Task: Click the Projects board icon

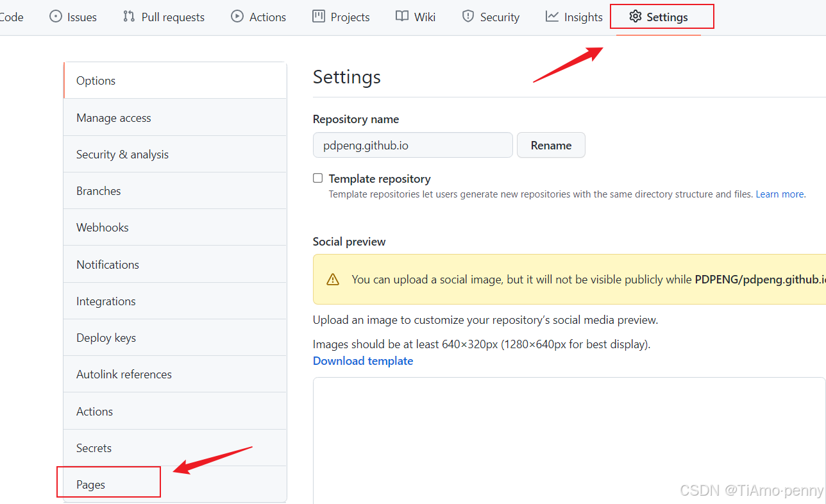Action: [319, 17]
